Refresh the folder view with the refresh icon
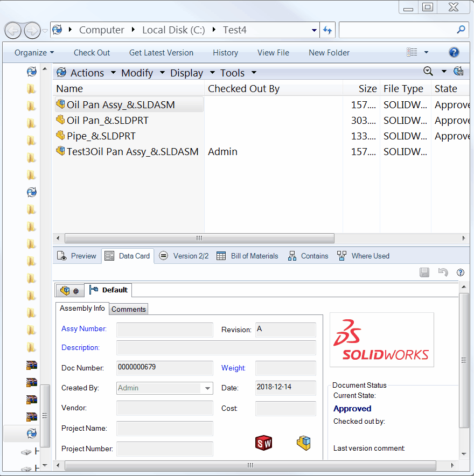 328,30
